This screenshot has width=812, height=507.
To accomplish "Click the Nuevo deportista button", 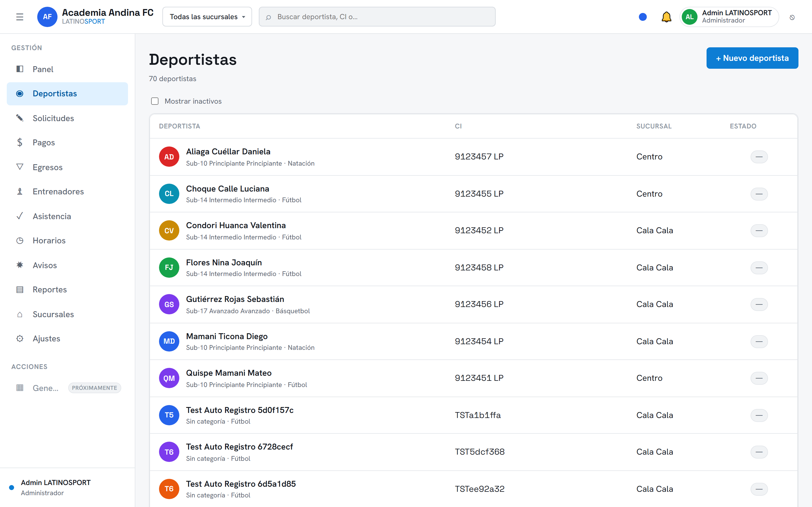I will coord(752,58).
